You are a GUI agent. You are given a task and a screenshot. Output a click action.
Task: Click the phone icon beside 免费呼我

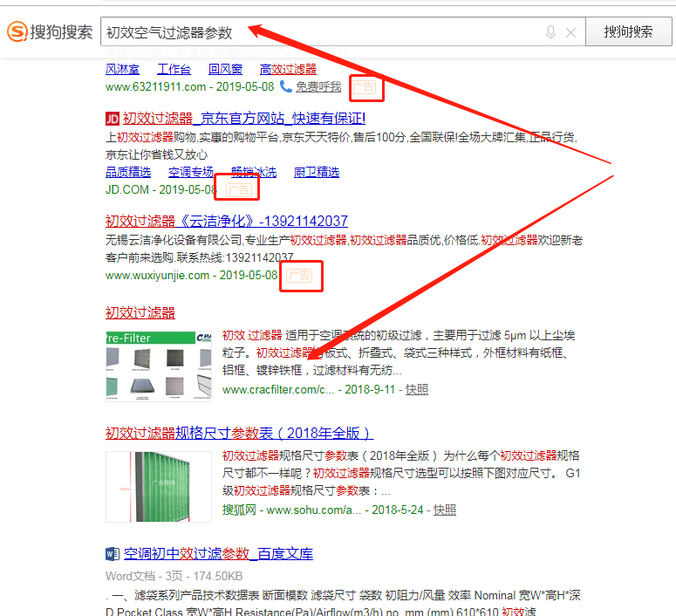(286, 86)
